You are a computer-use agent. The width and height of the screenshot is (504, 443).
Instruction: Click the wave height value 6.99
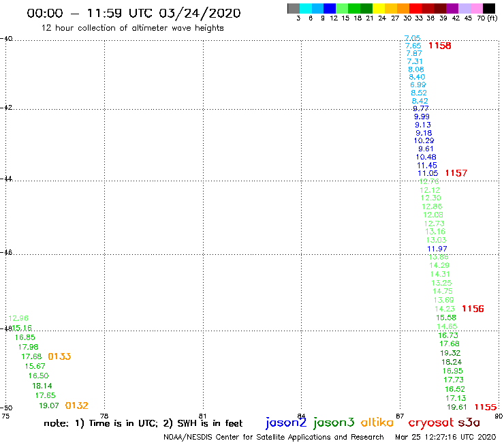click(418, 85)
